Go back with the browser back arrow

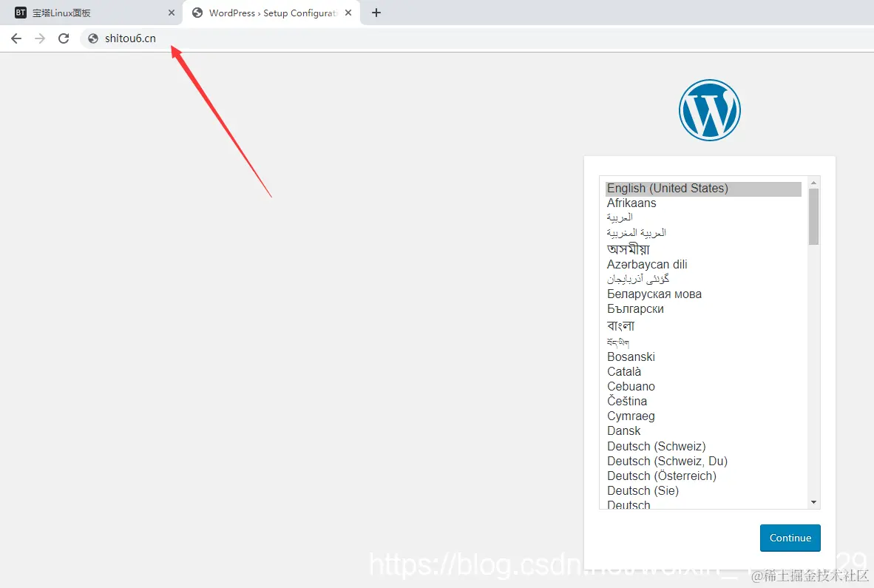16,38
